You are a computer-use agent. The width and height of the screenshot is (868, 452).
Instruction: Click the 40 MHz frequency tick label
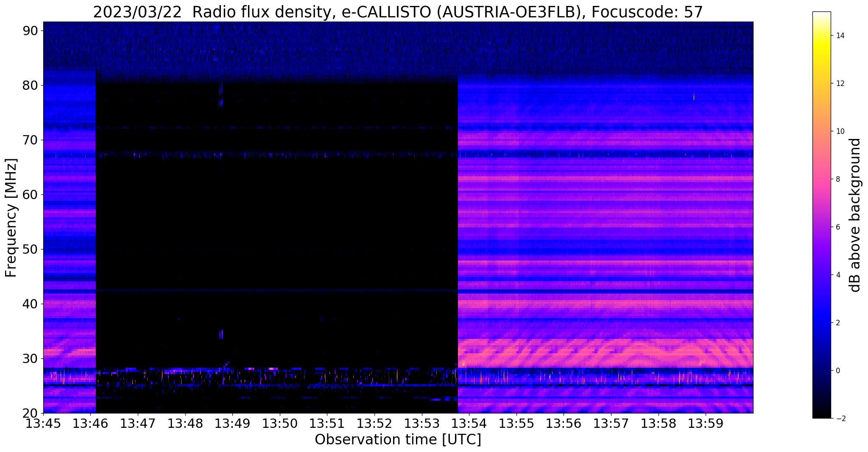(31, 304)
